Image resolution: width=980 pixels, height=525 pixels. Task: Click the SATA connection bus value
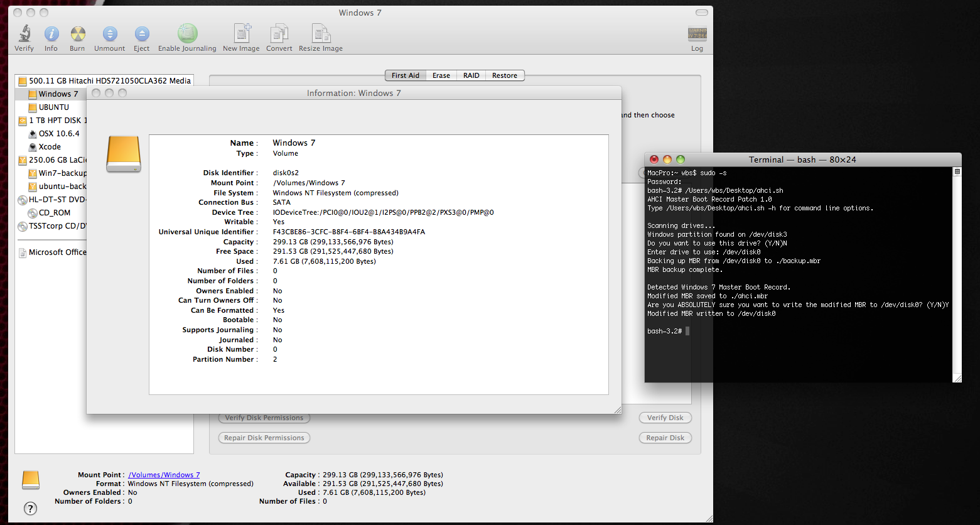coord(282,202)
